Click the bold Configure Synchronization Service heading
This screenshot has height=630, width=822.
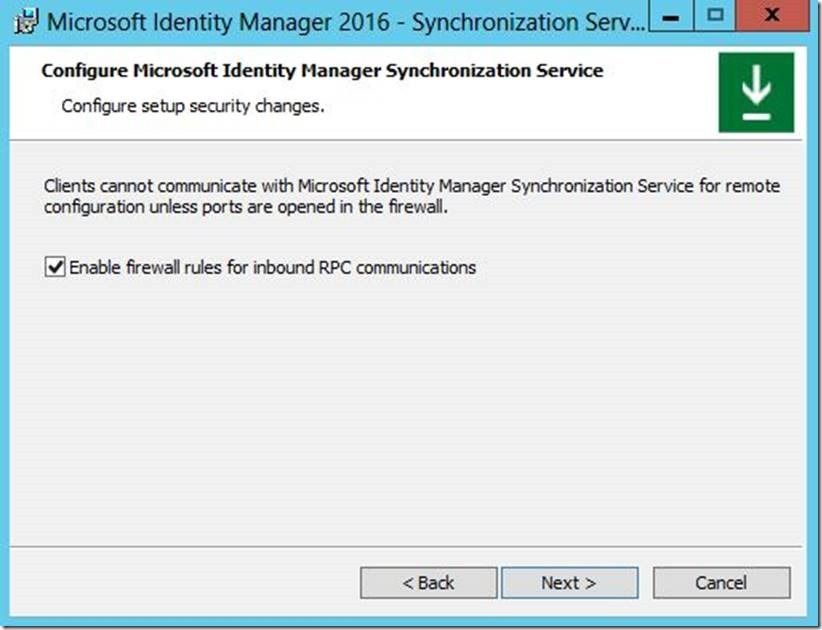[x=322, y=71]
